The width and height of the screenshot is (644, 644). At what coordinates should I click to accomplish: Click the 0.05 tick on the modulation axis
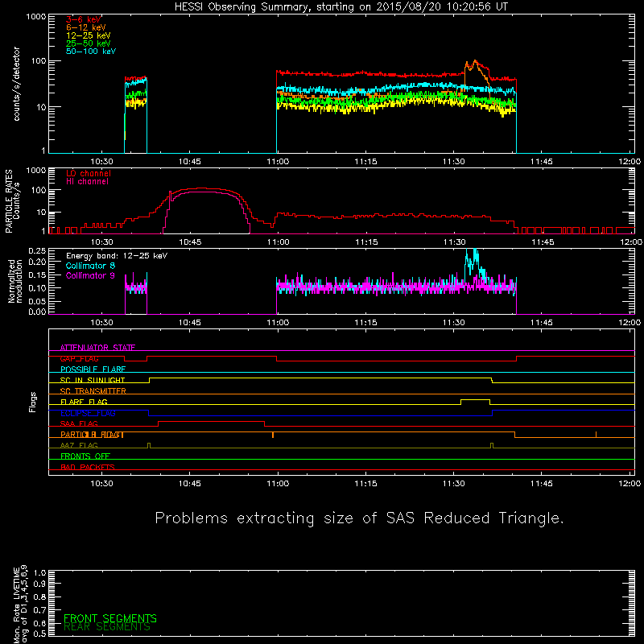tap(37, 301)
